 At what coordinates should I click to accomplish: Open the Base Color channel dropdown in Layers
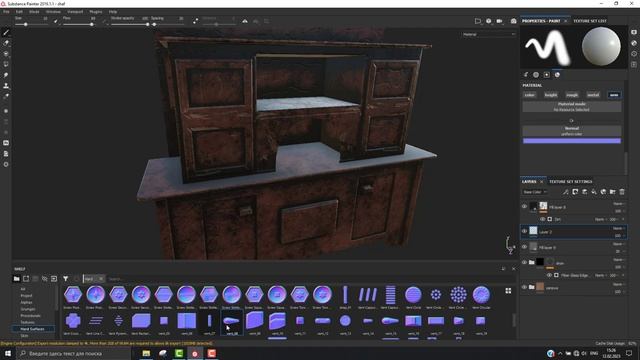tap(534, 192)
